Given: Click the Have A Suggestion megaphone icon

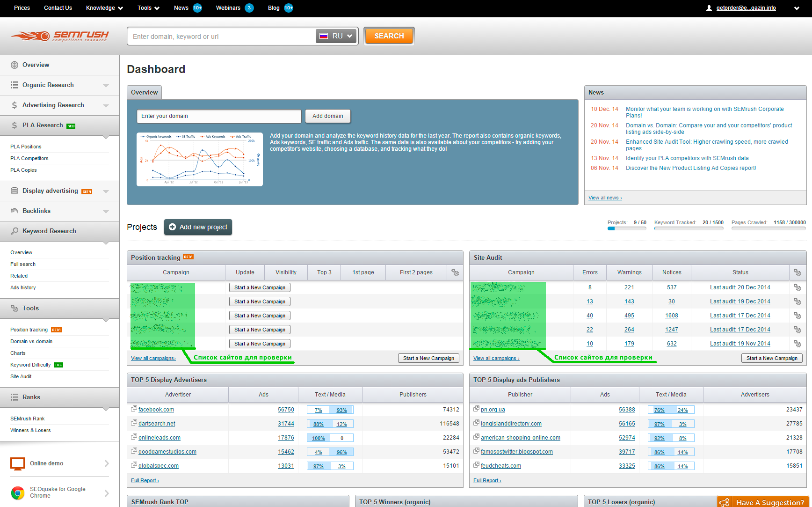Looking at the screenshot, I should coord(725,502).
